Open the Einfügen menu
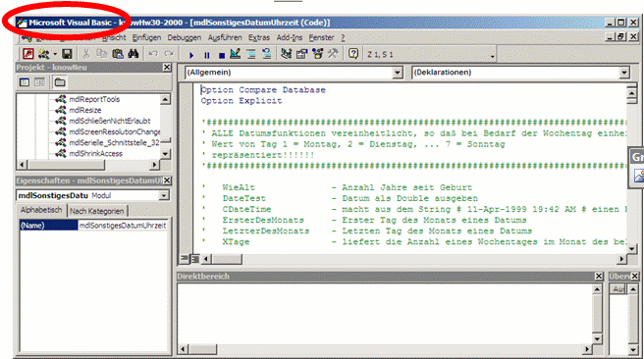Image resolution: width=644 pixels, height=359 pixels. [146, 37]
